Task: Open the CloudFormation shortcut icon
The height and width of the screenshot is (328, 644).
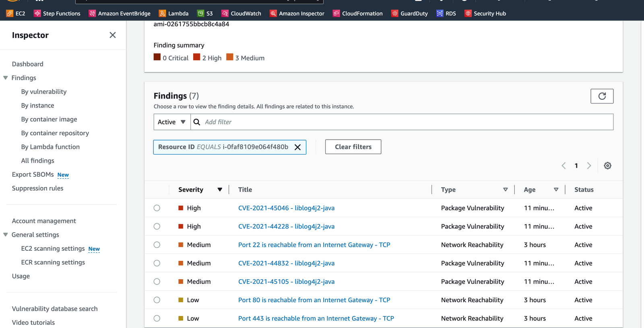Action: click(x=336, y=13)
